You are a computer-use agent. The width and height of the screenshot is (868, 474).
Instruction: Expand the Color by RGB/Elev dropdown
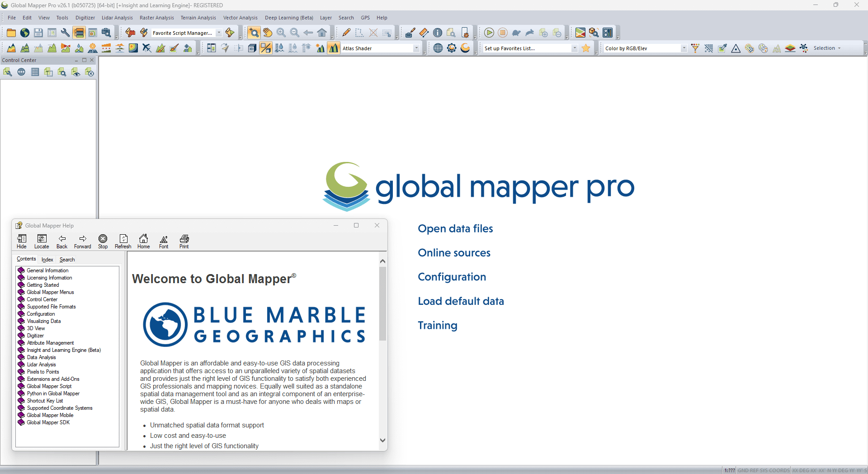point(684,48)
